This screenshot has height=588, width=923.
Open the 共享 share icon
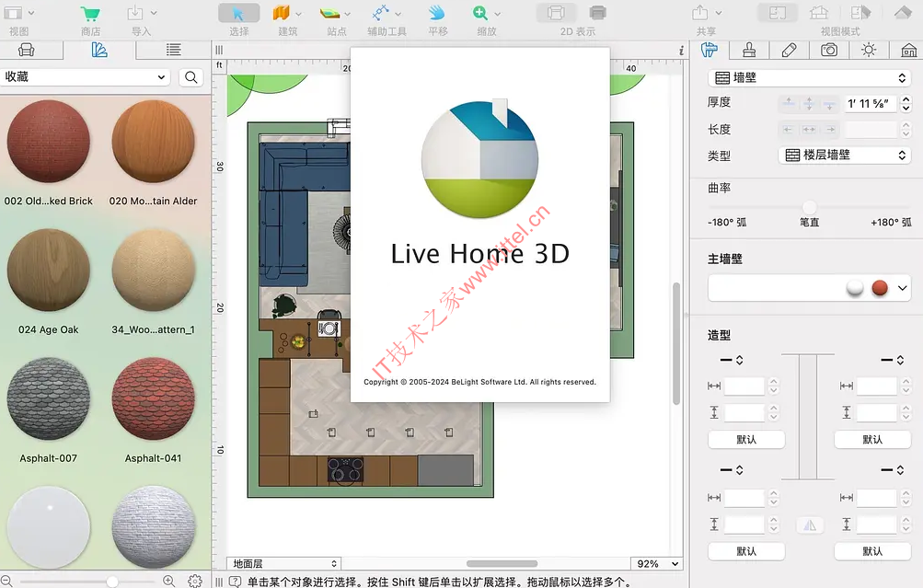(700, 13)
